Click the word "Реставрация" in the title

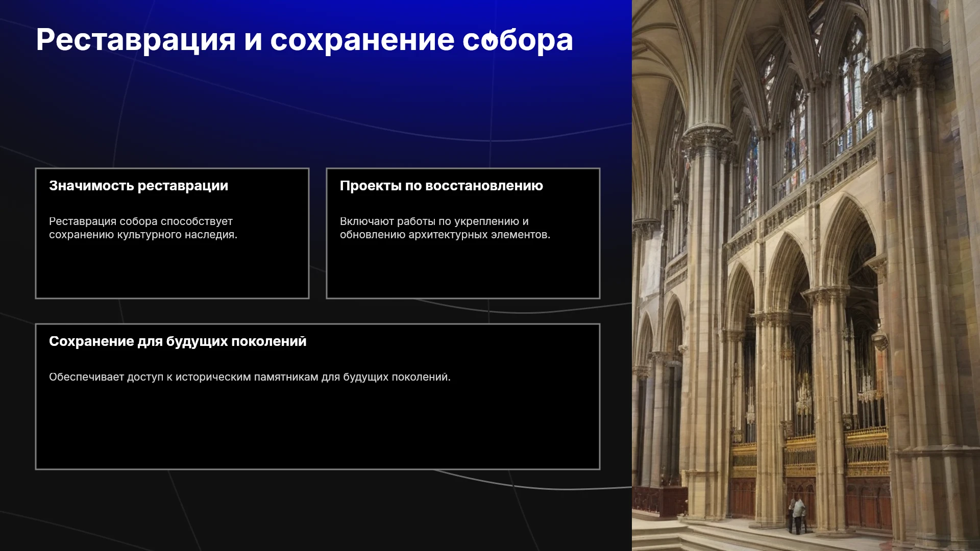(136, 40)
